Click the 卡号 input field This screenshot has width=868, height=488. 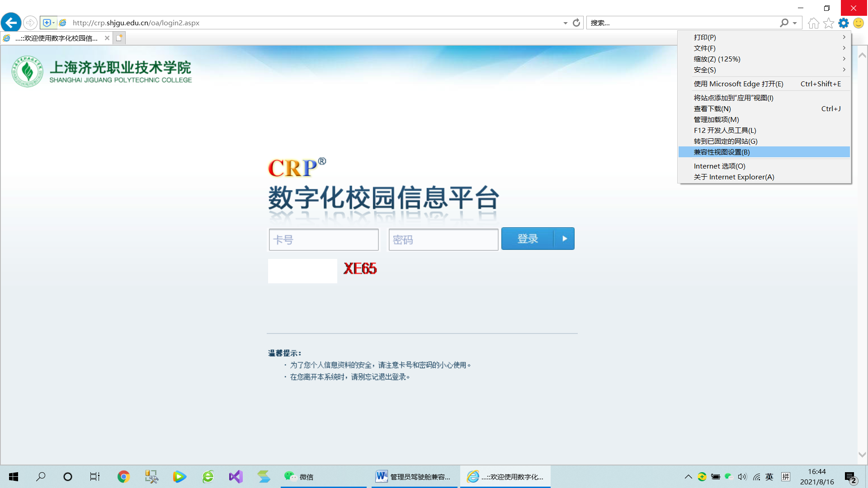pos(324,239)
